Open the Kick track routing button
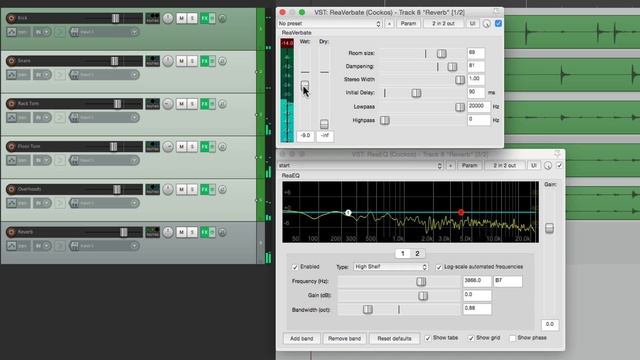640x360 pixels. 153,18
